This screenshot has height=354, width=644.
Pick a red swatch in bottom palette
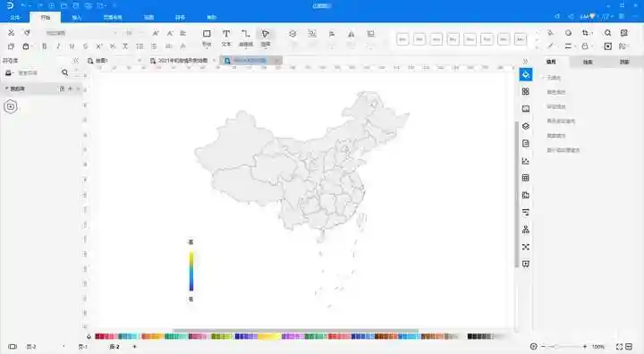coord(98,336)
